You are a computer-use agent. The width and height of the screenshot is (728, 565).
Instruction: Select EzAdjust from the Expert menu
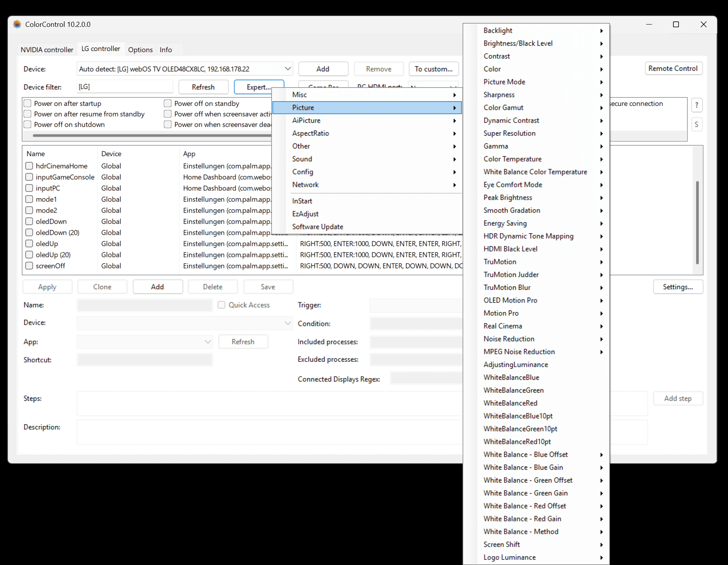point(367,214)
